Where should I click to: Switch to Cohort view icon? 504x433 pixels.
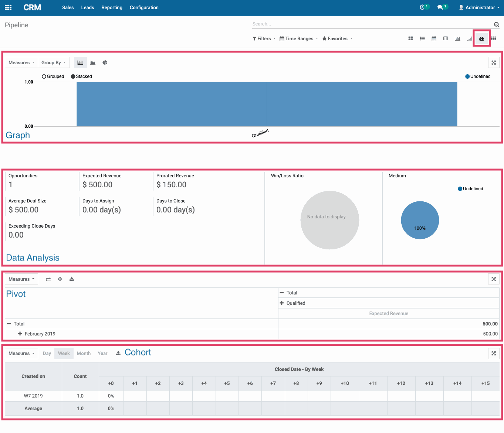click(x=470, y=38)
